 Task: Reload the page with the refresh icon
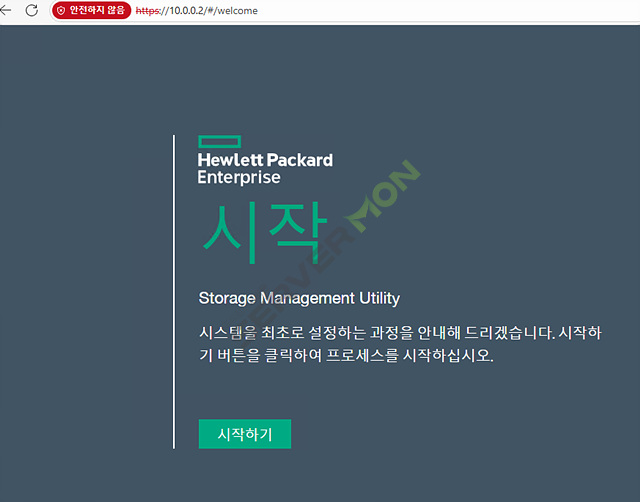click(32, 10)
